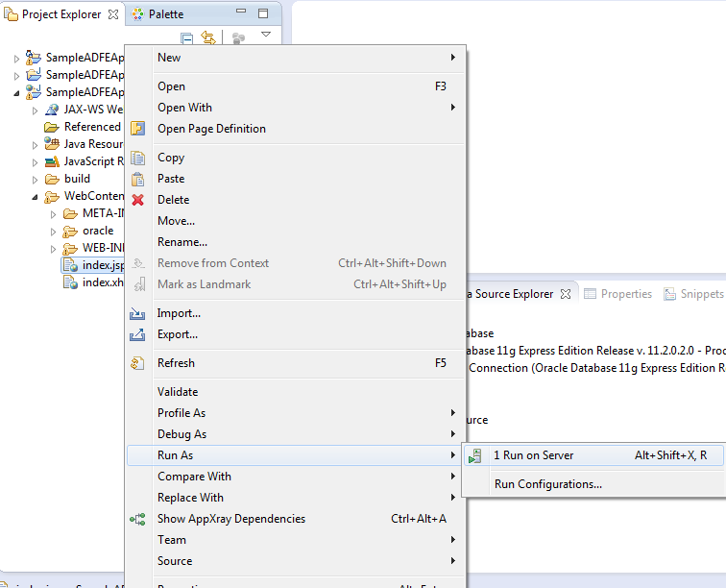Image resolution: width=726 pixels, height=588 pixels.
Task: Expand the META-INF folder
Action: (x=53, y=214)
